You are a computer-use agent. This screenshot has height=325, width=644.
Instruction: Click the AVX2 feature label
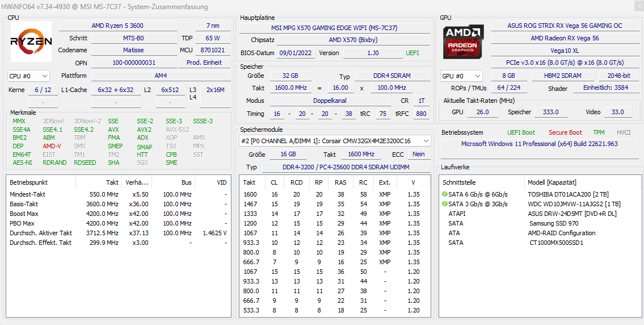pyautogui.click(x=144, y=129)
